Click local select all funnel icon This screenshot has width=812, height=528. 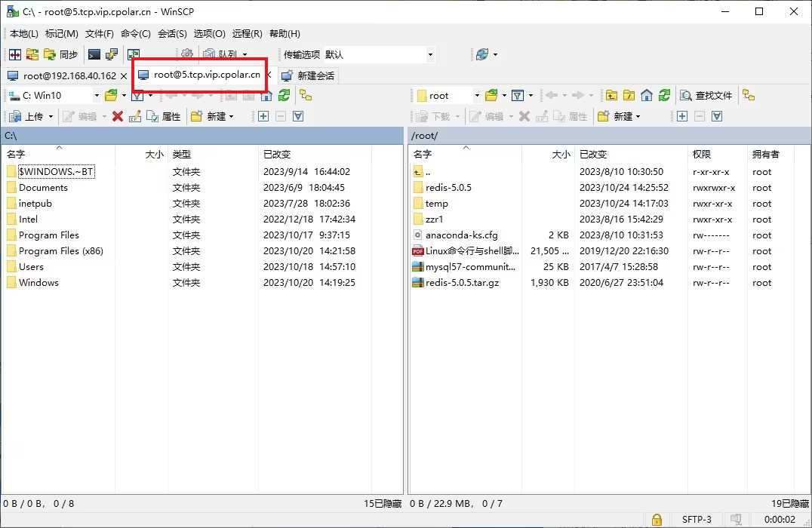(x=298, y=116)
